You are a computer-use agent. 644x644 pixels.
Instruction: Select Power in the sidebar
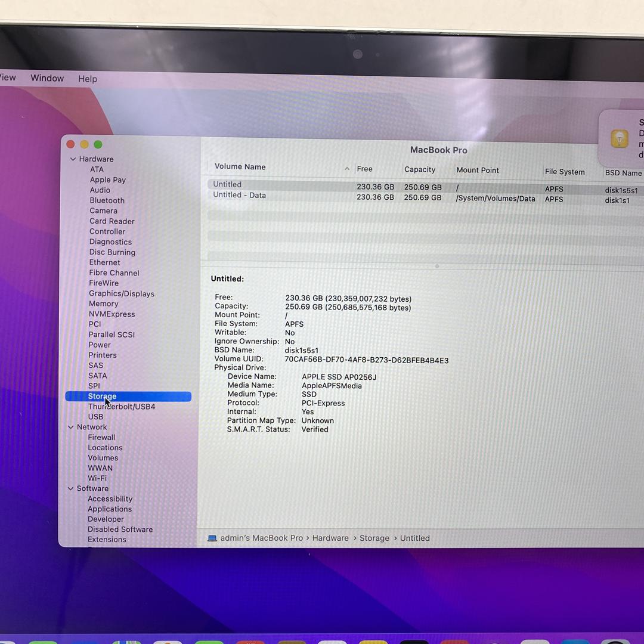point(100,345)
